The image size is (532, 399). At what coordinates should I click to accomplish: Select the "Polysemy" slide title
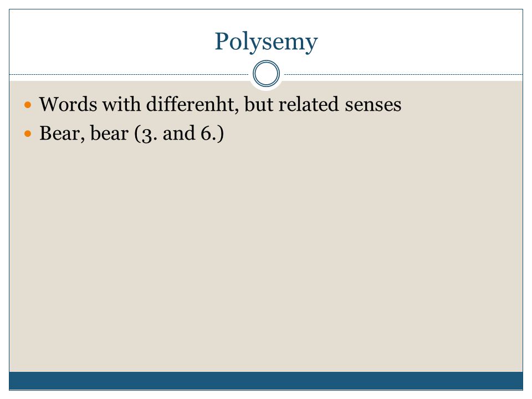click(267, 42)
